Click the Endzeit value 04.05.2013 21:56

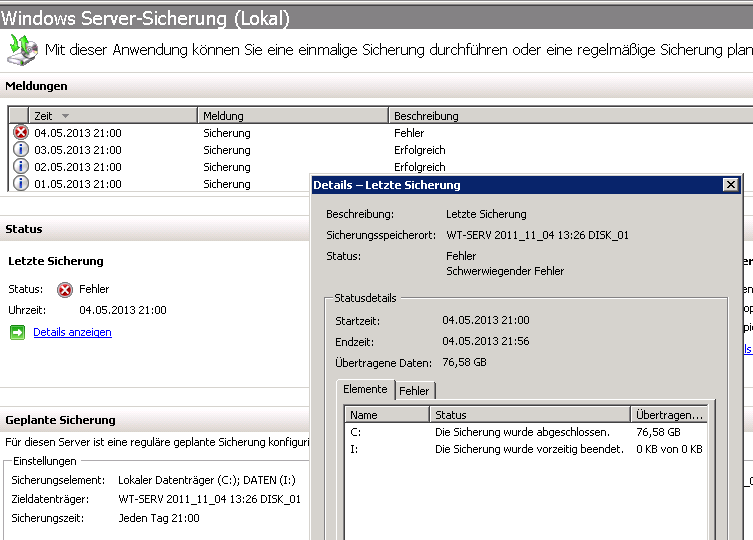click(x=486, y=341)
